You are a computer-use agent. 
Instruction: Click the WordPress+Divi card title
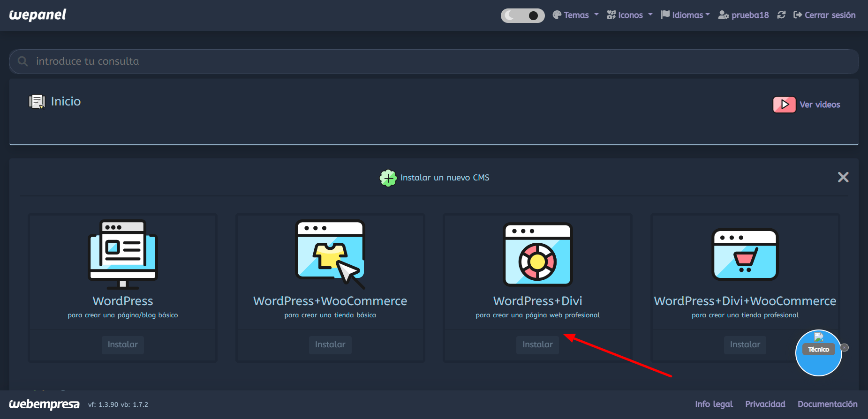(538, 301)
